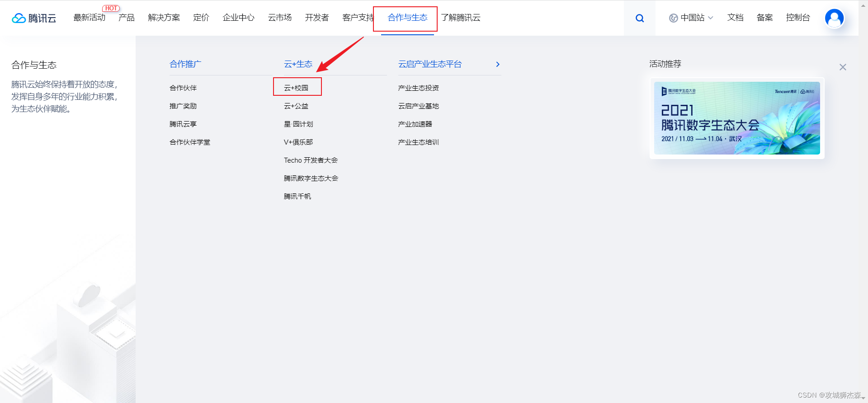This screenshot has height=403, width=868.
Task: Open the 云市场 menu
Action: click(280, 18)
